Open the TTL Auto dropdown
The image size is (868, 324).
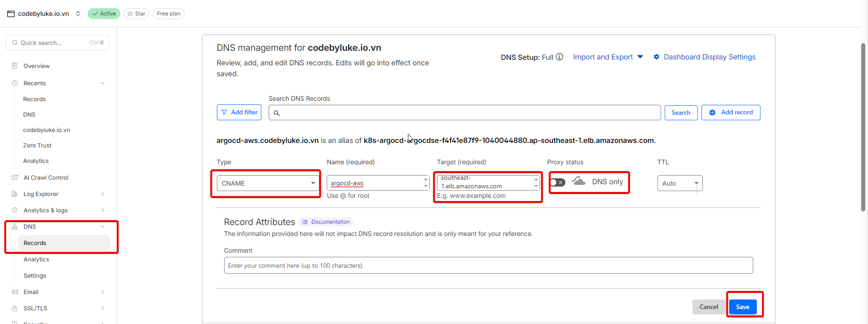click(x=679, y=183)
